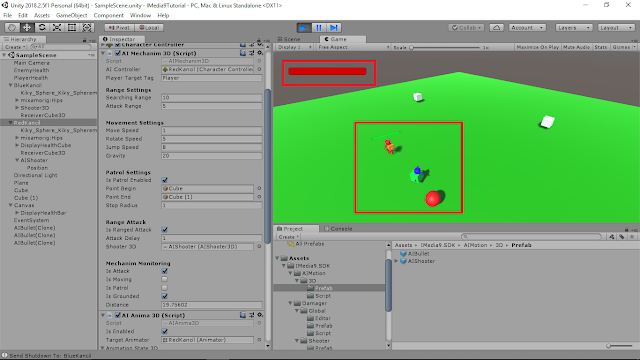Open the GameObject menu
640x360 pixels.
coord(71,16)
